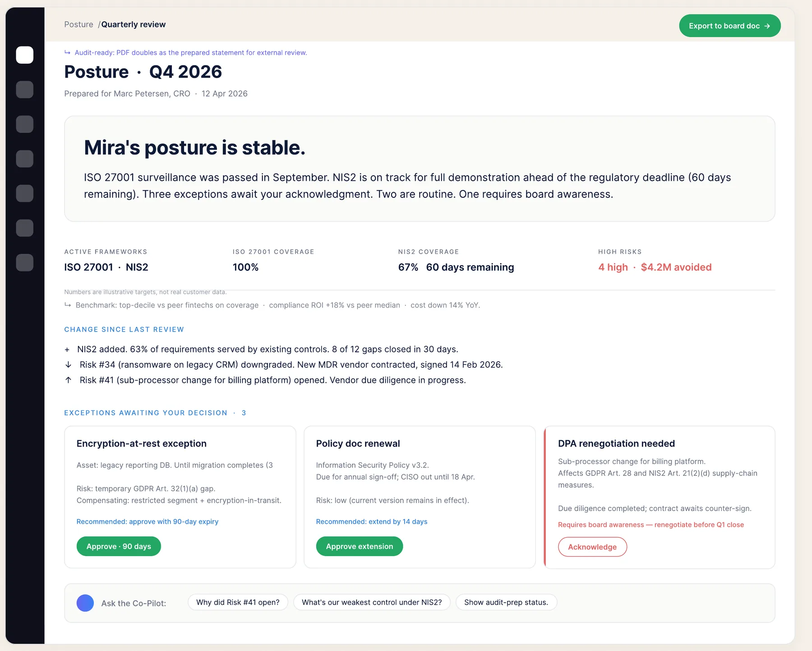
Task: Acknowledge the DPA renegotiation exception
Action: pos(592,547)
